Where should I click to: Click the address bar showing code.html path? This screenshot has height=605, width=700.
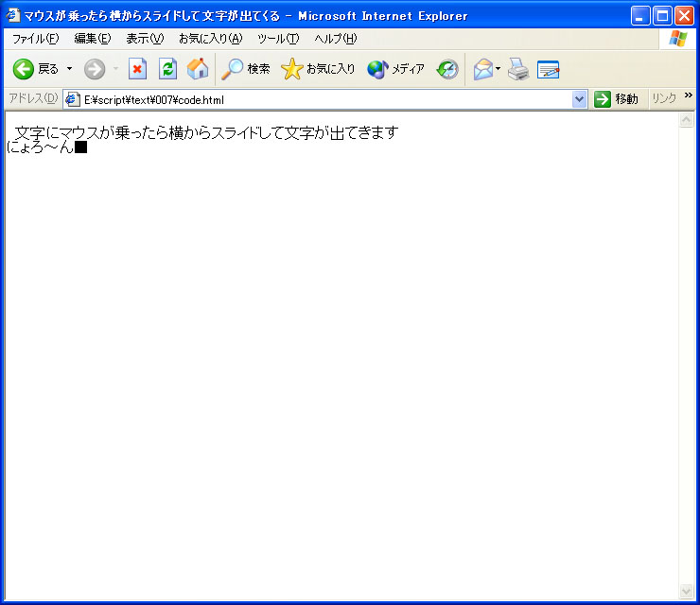click(326, 99)
